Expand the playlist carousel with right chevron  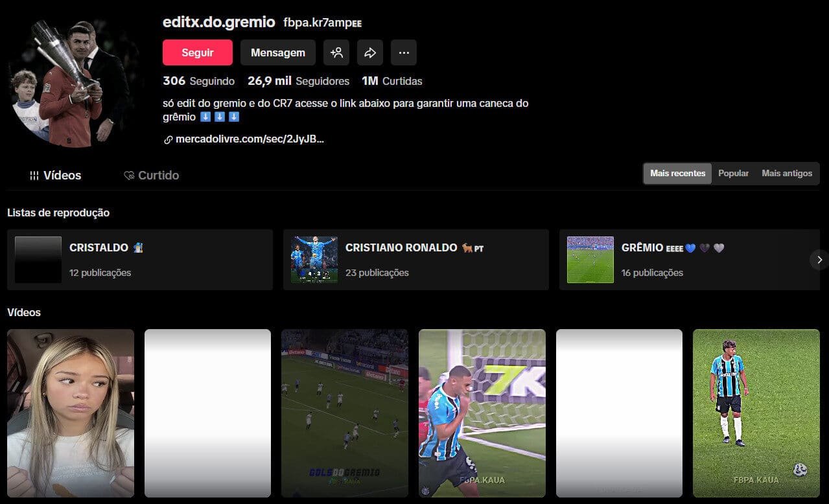click(x=819, y=259)
